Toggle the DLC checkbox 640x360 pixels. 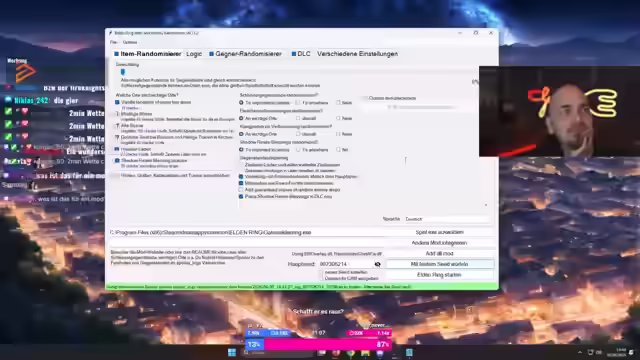pyautogui.click(x=293, y=54)
